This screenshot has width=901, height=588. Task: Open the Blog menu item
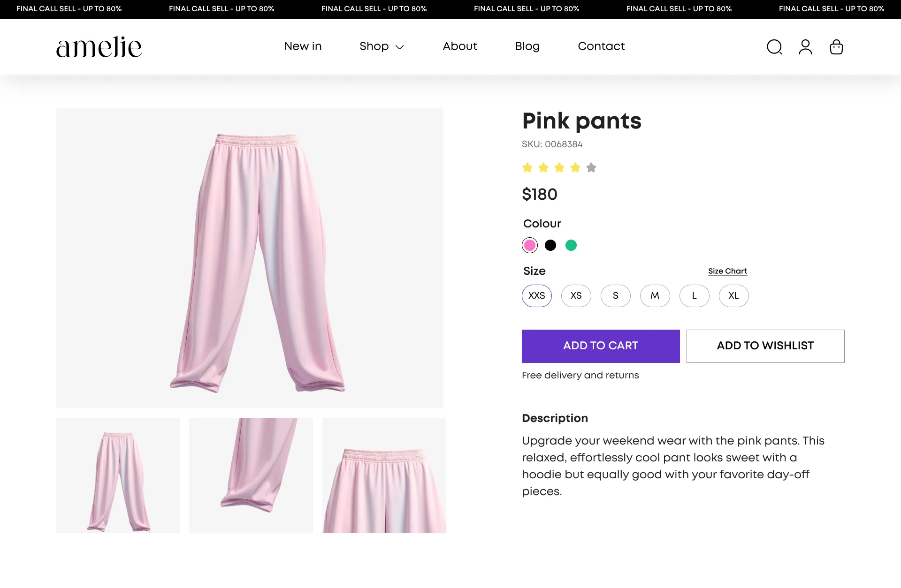(x=527, y=46)
